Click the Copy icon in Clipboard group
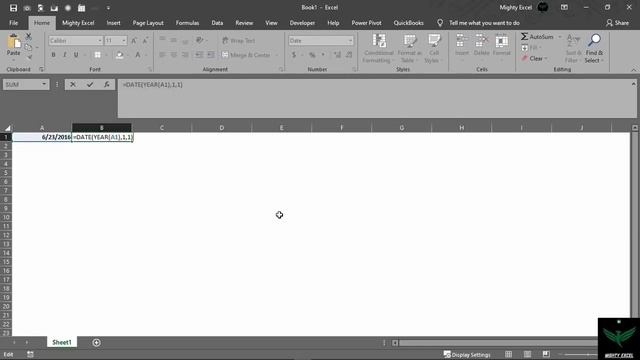This screenshot has width=640, height=360. (29, 47)
